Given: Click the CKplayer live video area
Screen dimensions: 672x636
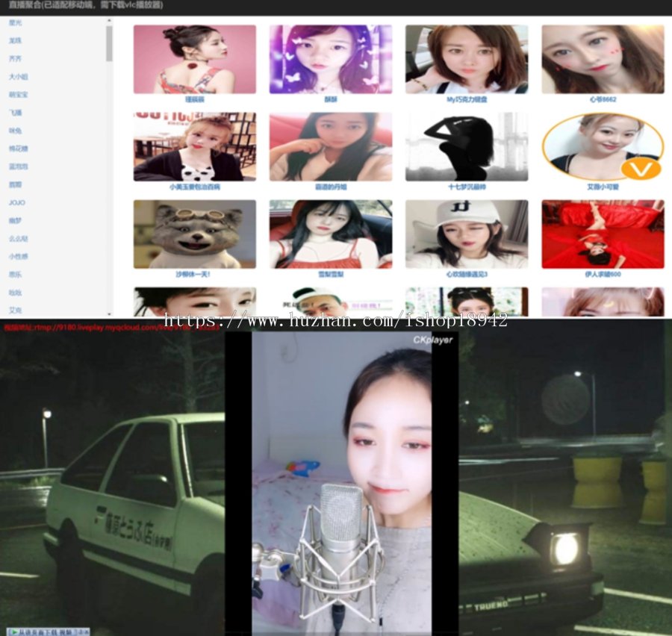Looking at the screenshot, I should click(x=341, y=484).
